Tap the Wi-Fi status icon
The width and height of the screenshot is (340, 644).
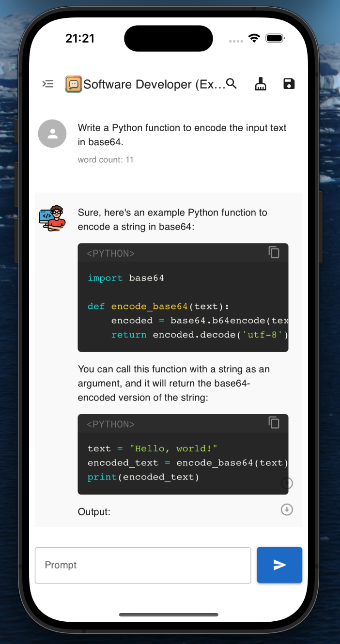tap(254, 38)
